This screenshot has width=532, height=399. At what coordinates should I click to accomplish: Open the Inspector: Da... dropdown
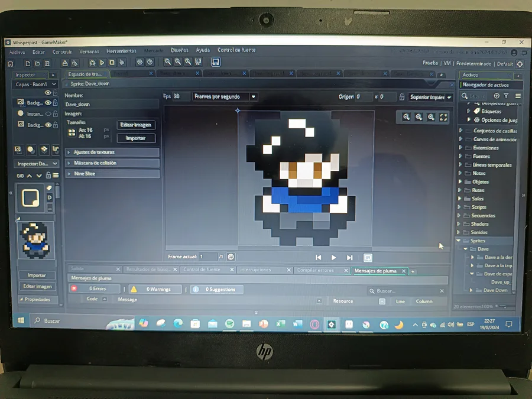pos(37,164)
